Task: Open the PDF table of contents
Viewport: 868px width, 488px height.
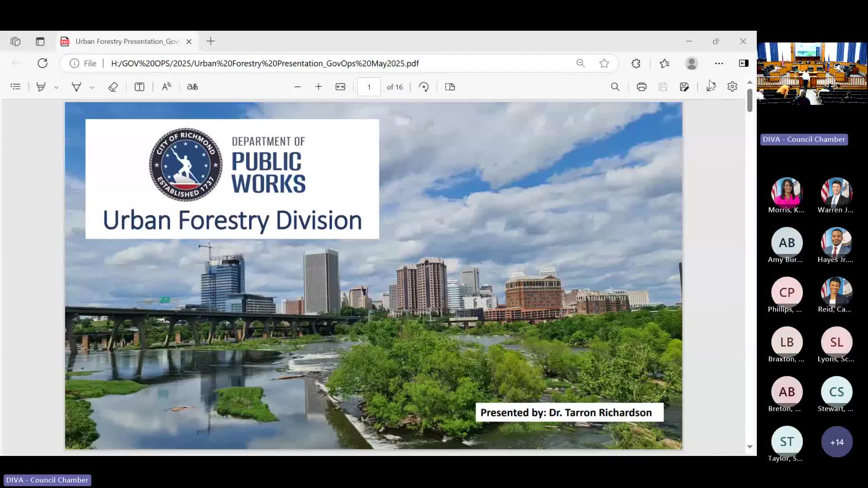Action: pyautogui.click(x=15, y=87)
